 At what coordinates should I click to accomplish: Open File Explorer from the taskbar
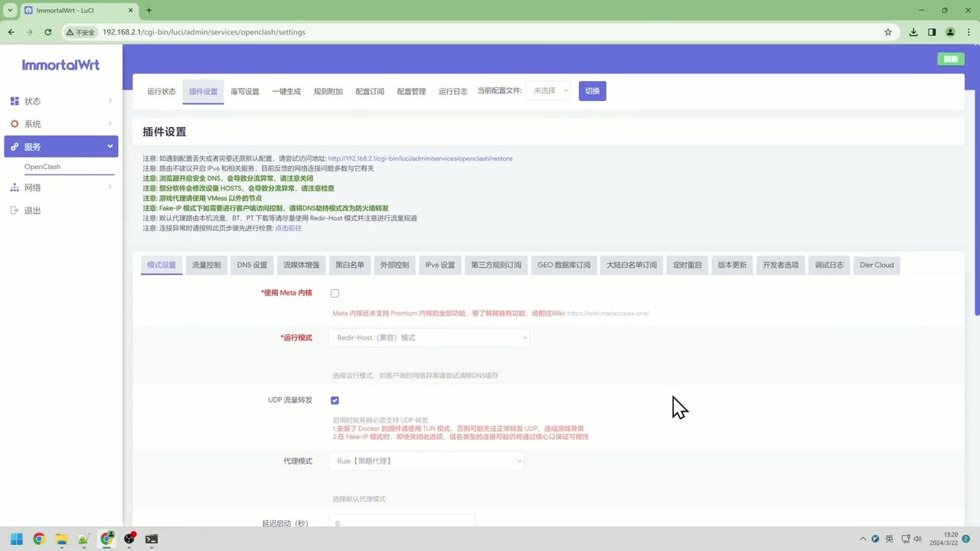pos(61,539)
